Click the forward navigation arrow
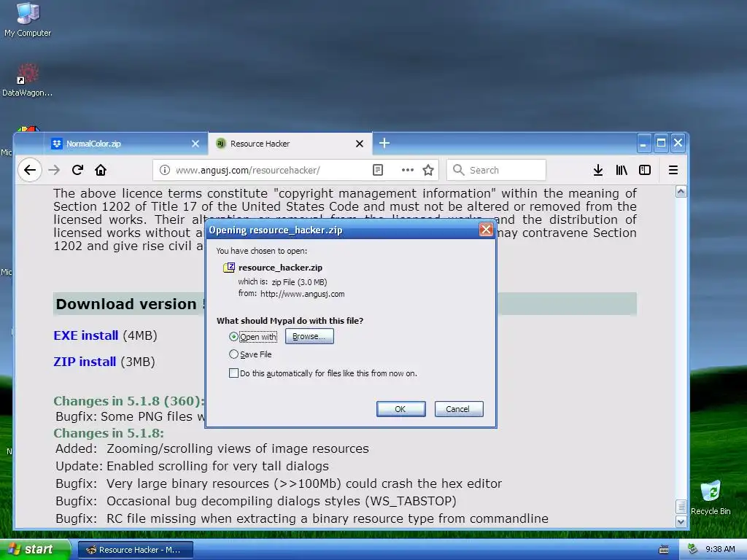This screenshot has height=560, width=747. click(54, 170)
